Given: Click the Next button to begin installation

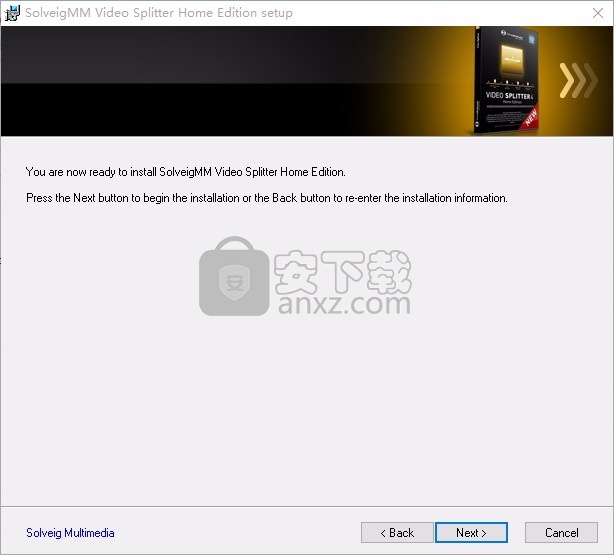Looking at the screenshot, I should pyautogui.click(x=471, y=532).
